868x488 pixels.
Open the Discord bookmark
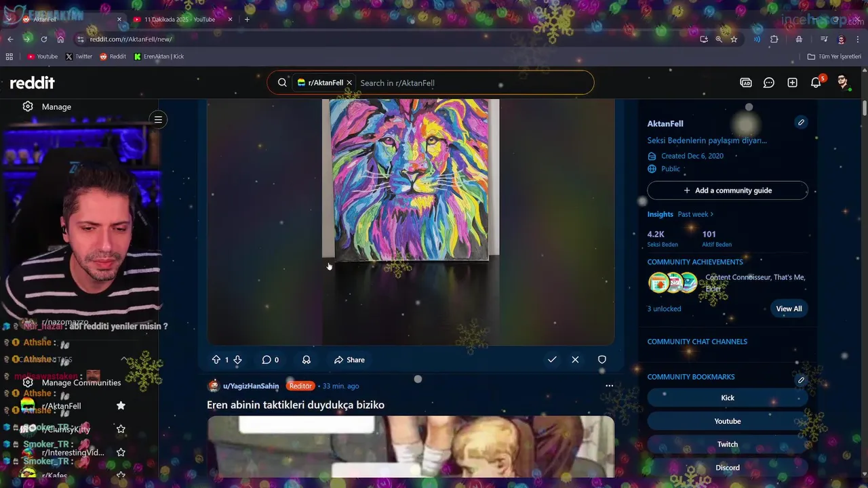coord(728,468)
